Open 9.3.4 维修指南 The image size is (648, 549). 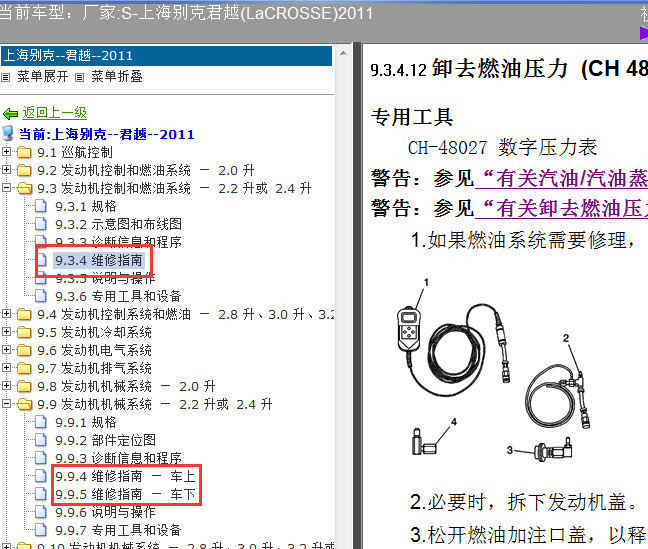click(x=99, y=260)
